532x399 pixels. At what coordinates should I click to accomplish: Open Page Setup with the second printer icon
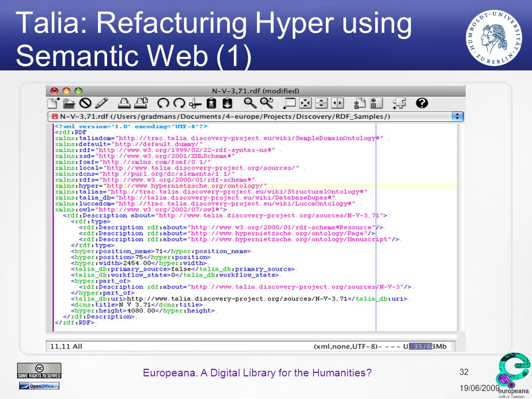[141, 103]
